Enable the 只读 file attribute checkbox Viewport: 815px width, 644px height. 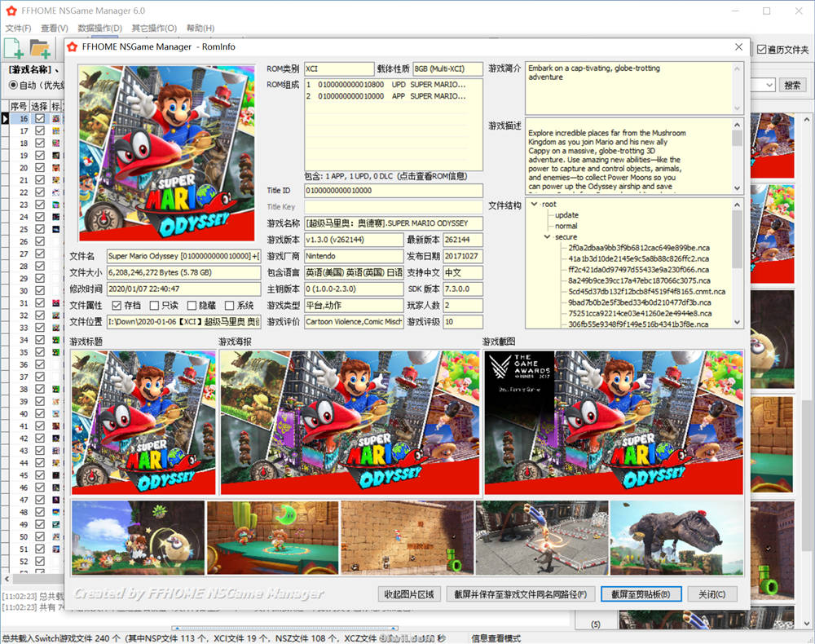(154, 306)
